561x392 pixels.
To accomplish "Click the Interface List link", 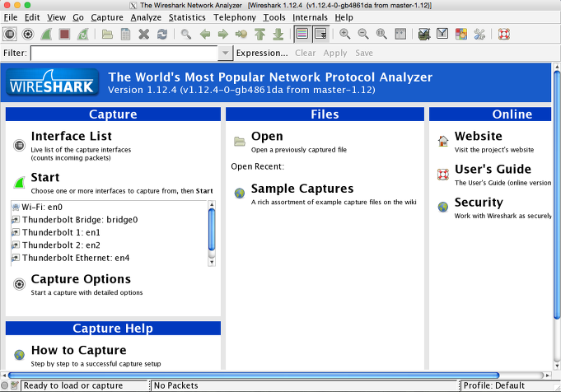I will pyautogui.click(x=71, y=136).
